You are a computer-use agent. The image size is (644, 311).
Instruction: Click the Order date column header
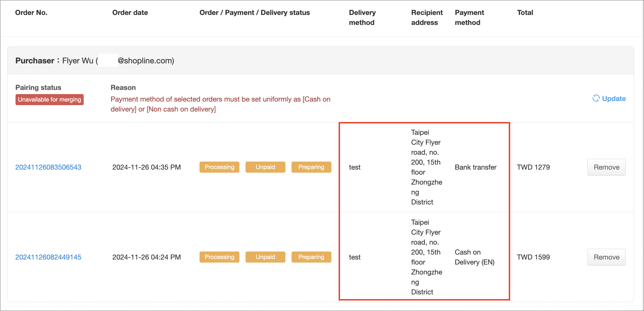[130, 13]
